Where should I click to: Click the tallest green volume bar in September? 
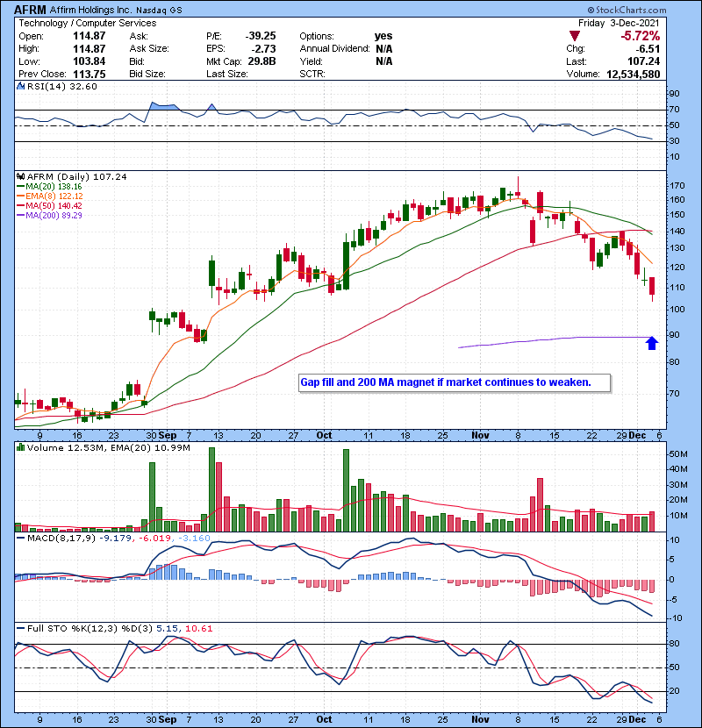coord(211,489)
